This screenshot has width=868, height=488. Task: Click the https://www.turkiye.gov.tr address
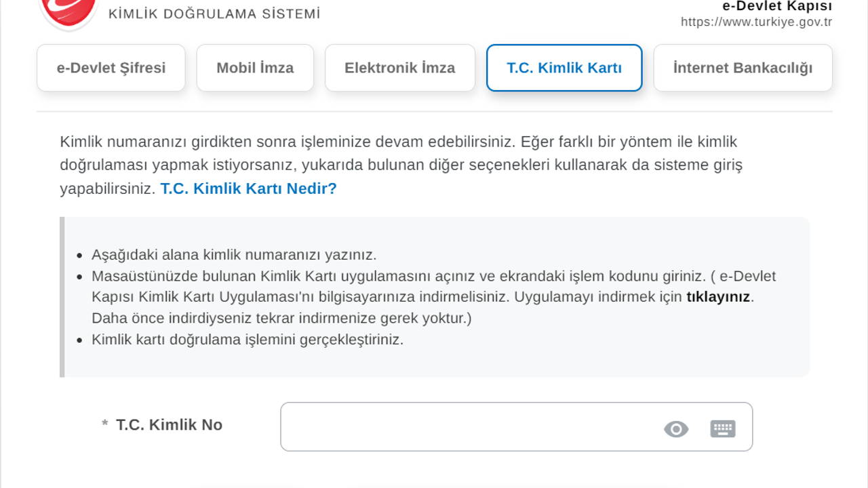(x=756, y=22)
